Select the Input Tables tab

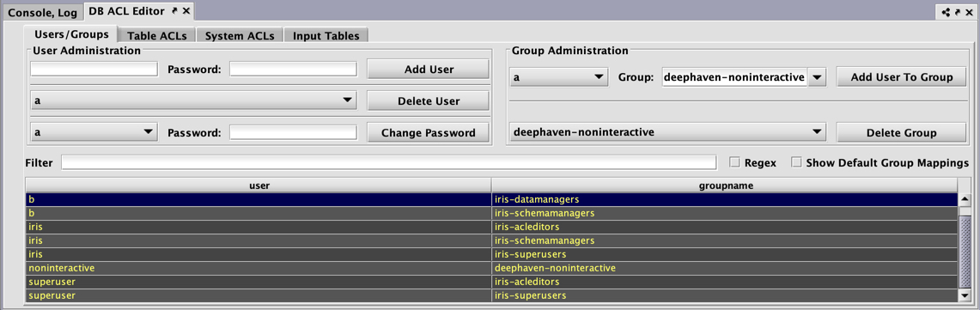coord(326,35)
